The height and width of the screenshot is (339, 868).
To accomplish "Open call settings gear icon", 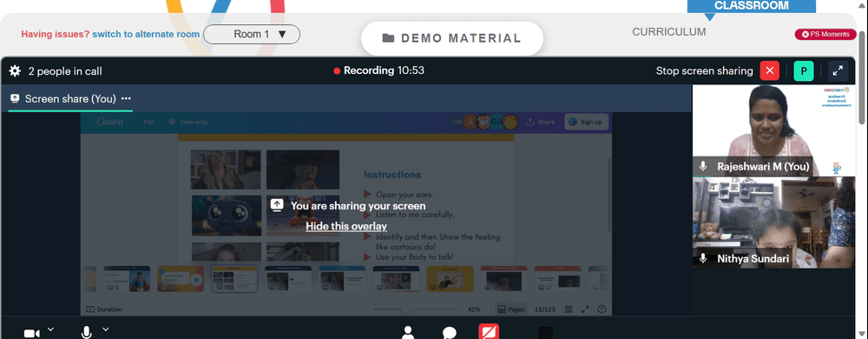I will [x=15, y=71].
